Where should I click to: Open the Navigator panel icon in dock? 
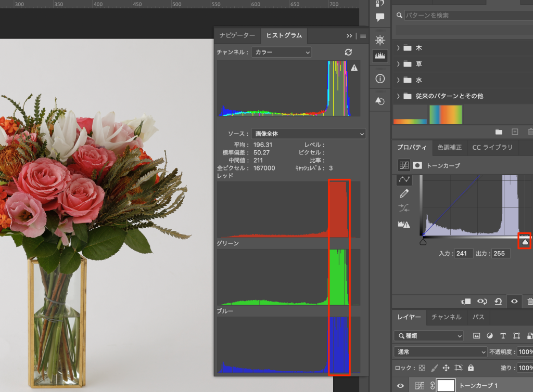tap(380, 41)
